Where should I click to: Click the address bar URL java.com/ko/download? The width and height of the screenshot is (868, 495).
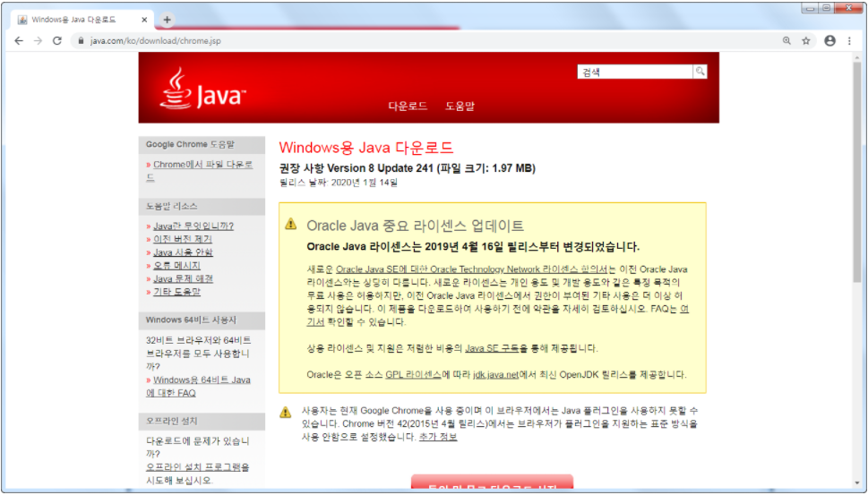click(x=156, y=41)
